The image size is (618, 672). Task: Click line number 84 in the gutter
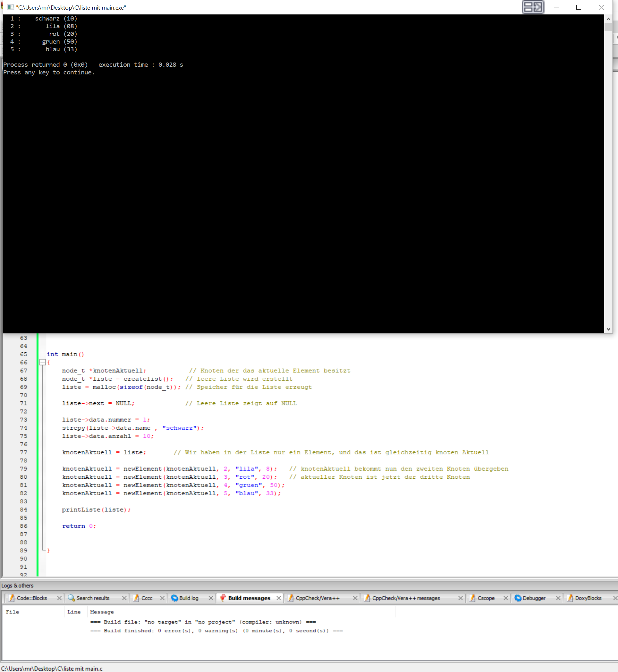[x=23, y=509]
